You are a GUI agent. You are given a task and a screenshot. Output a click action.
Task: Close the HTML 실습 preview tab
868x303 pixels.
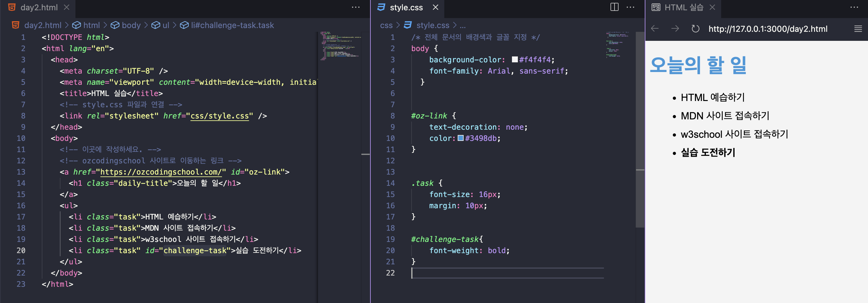712,7
